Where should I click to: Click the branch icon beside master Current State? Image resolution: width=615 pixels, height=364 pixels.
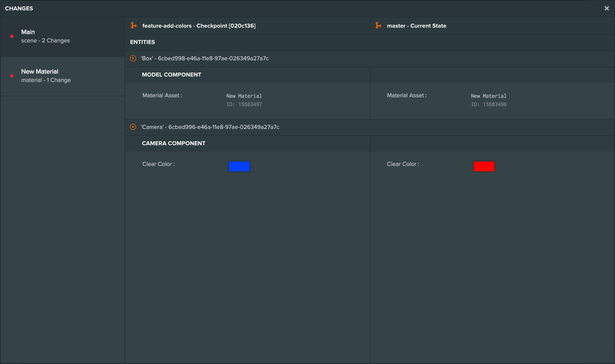coord(378,25)
